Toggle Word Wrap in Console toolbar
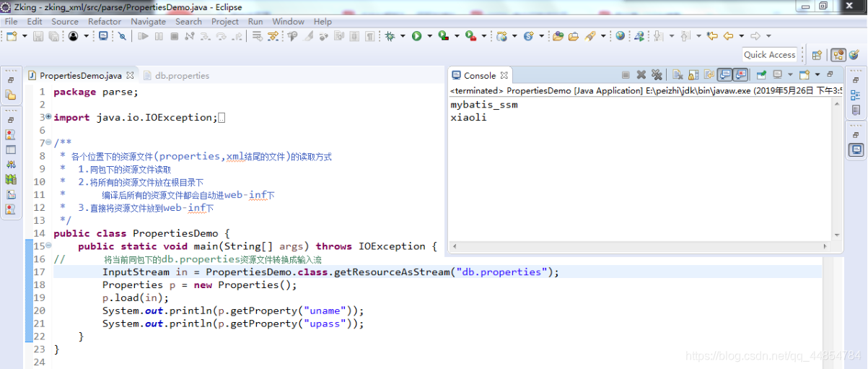Screen dimensions: 868x369 click(x=709, y=74)
